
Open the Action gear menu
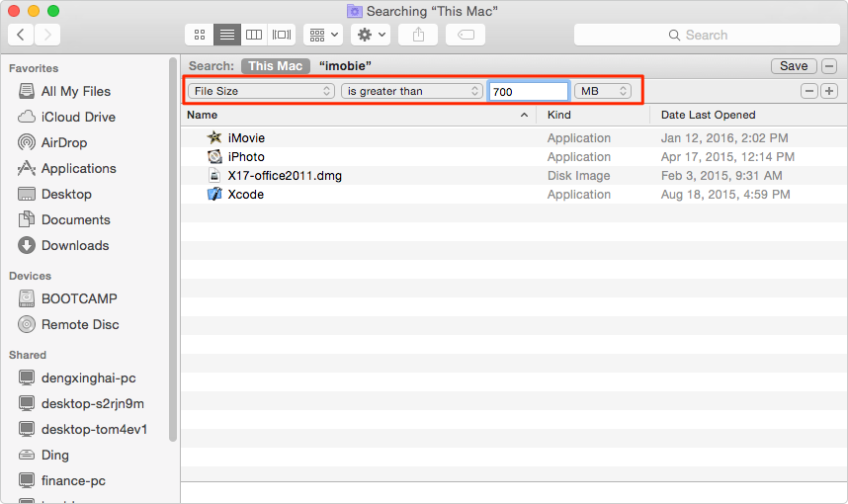(x=371, y=36)
